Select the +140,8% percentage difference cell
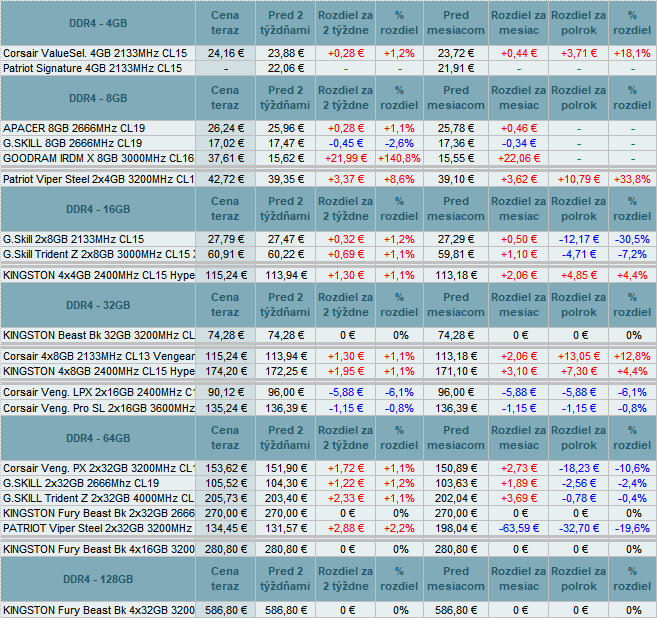The width and height of the screenshot is (657, 618). tap(399, 158)
